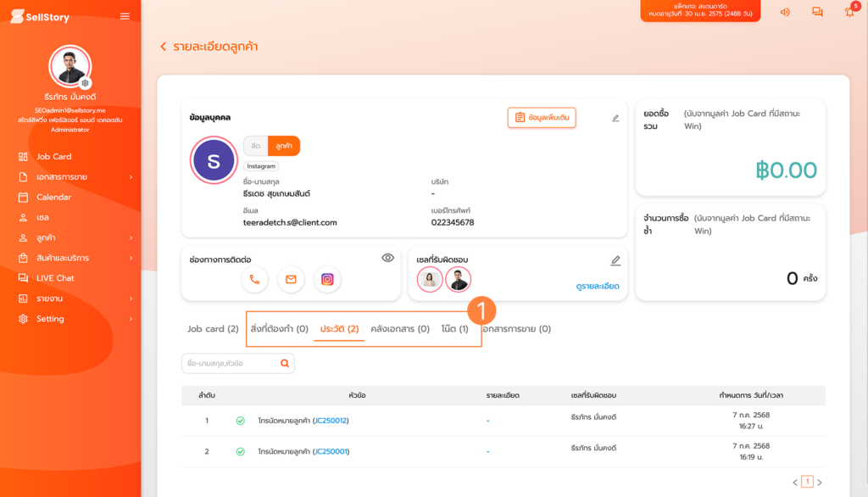Click Instagram source tag
This screenshot has height=497, width=868.
click(261, 166)
